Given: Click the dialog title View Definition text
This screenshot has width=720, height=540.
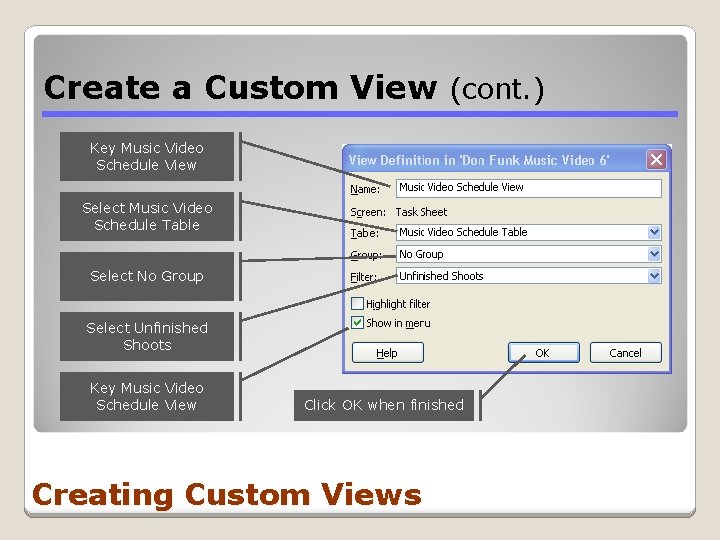Looking at the screenshot, I should [x=478, y=160].
